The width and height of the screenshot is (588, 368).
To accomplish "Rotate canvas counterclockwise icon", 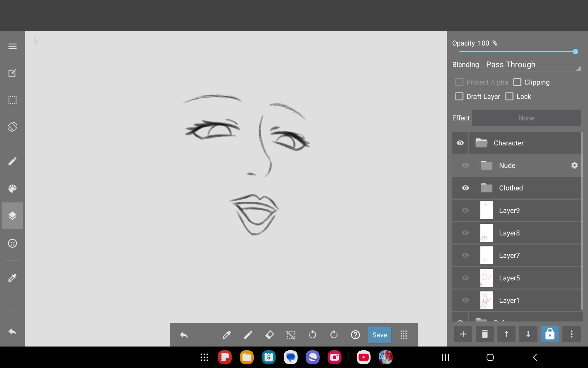I will [313, 335].
